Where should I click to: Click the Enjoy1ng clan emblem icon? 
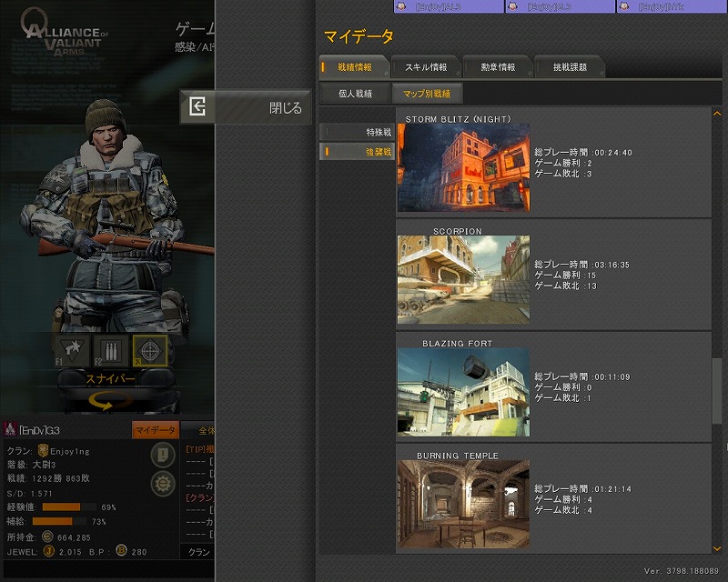tap(42, 451)
